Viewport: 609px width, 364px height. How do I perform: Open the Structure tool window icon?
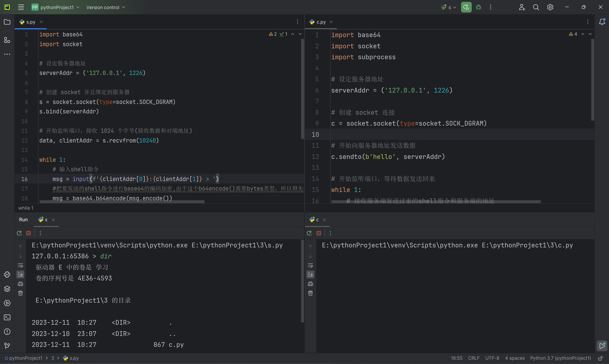tap(7, 40)
